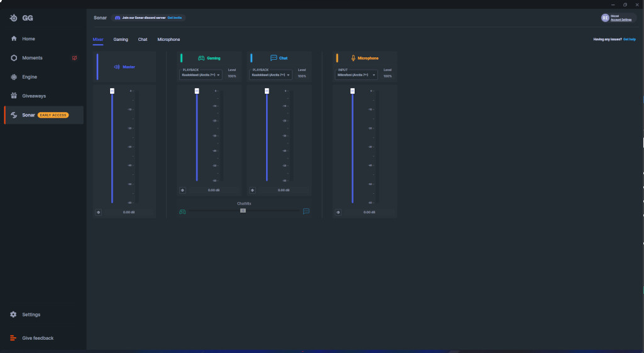Screen dimensions: 644x353
Task: Click the Give feedback link
Action: click(38, 338)
